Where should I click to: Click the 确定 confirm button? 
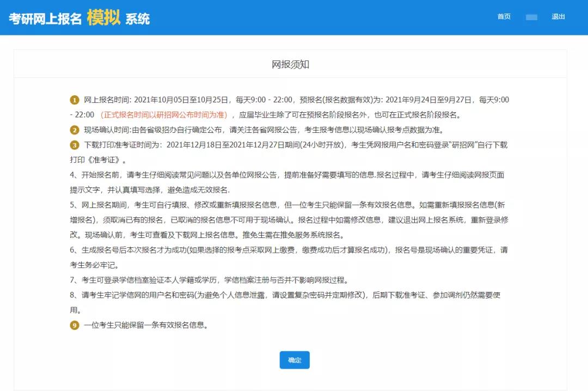point(295,360)
